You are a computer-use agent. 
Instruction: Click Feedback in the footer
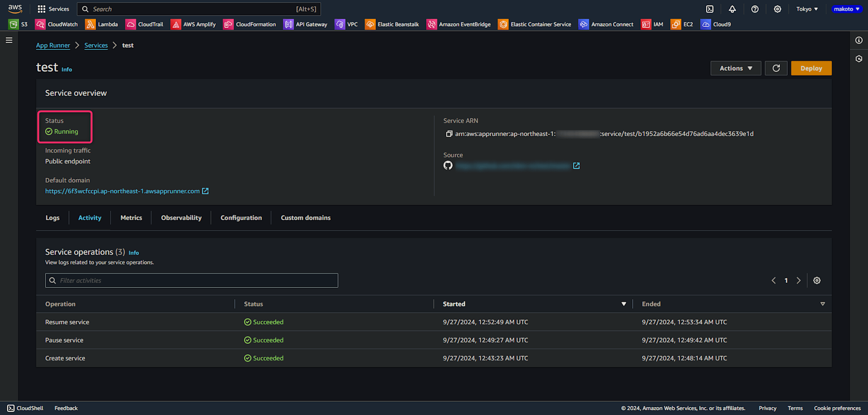[x=66, y=408]
